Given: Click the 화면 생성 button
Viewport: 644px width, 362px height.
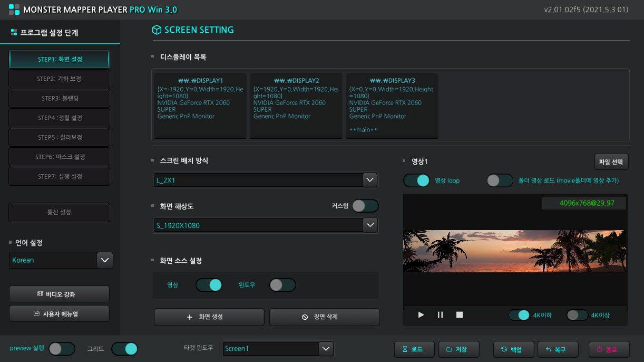Looking at the screenshot, I should pyautogui.click(x=209, y=317).
